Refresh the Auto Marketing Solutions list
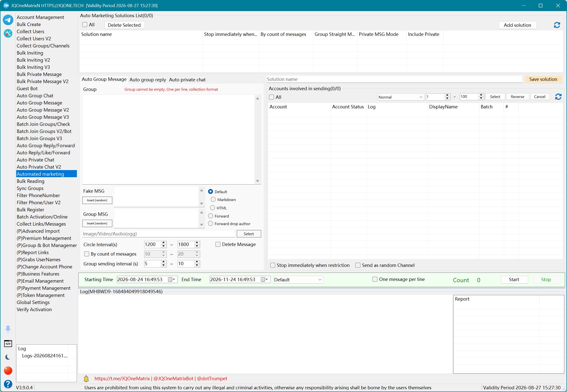Viewport: 567px width, 392px height. (557, 25)
